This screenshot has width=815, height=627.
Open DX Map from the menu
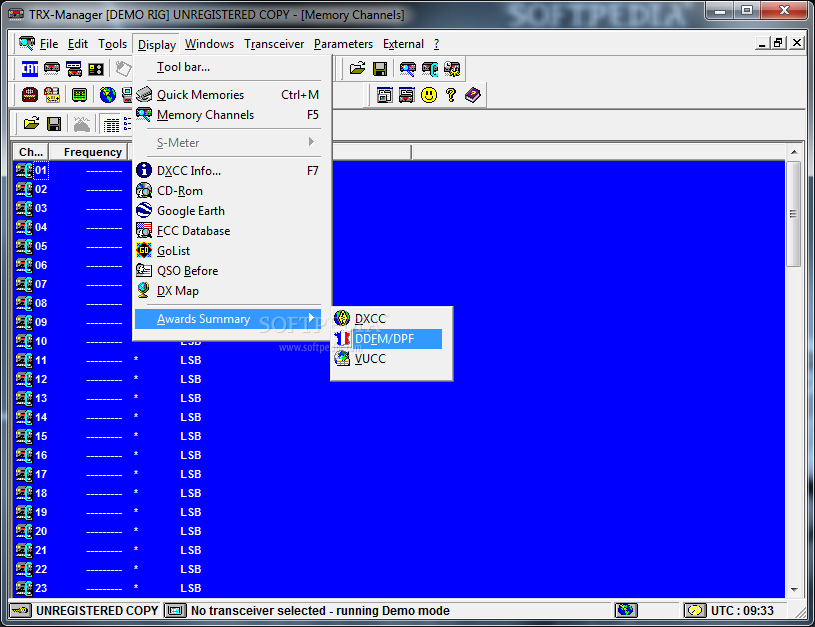[228, 291]
